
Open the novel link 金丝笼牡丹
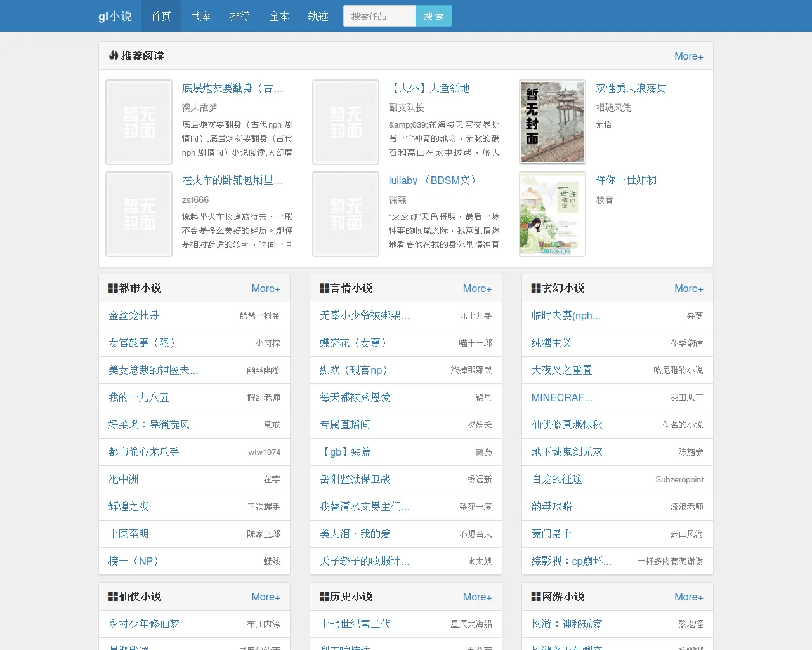coord(134,315)
